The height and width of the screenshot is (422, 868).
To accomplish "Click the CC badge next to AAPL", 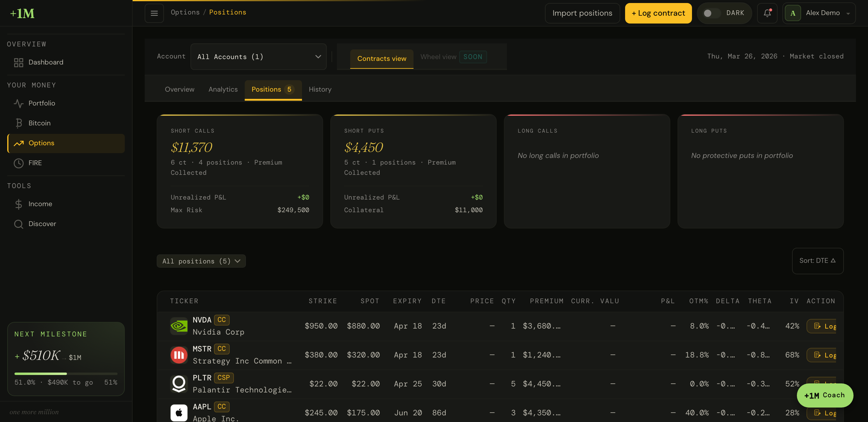I will point(222,407).
